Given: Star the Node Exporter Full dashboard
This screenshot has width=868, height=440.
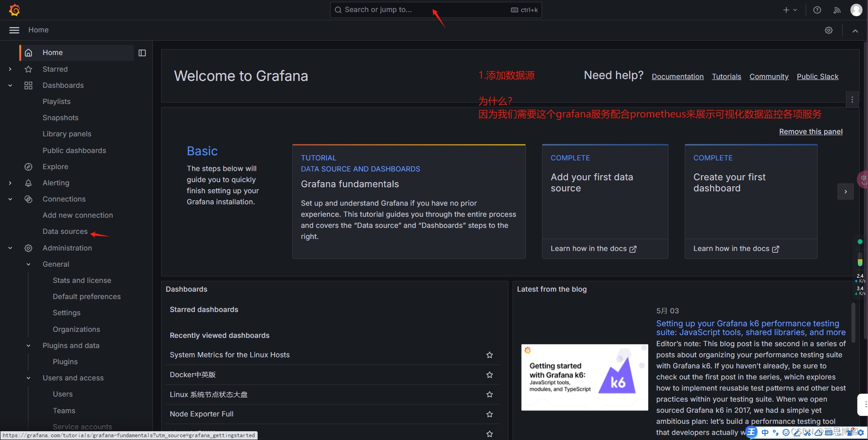Looking at the screenshot, I should [489, 414].
